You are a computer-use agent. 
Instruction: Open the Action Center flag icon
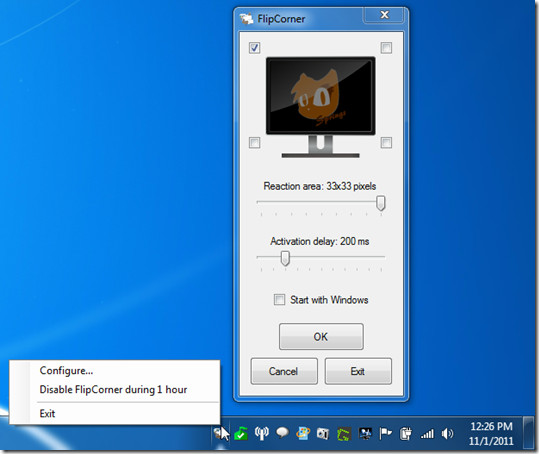[386, 434]
